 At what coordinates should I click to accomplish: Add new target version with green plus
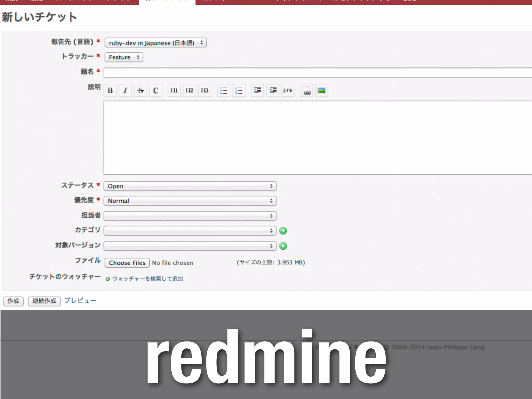point(283,246)
